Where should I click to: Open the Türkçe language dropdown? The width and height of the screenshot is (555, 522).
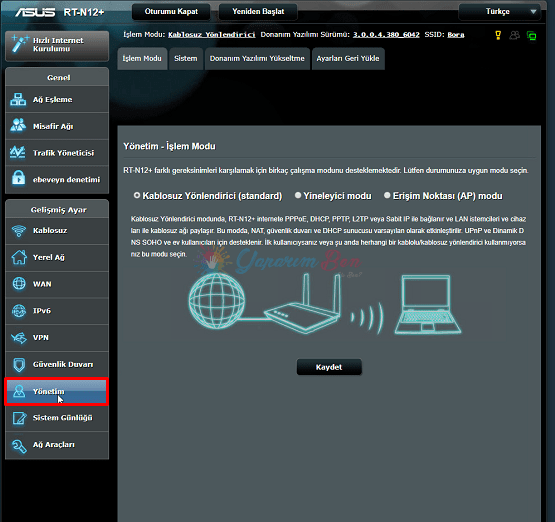(499, 12)
